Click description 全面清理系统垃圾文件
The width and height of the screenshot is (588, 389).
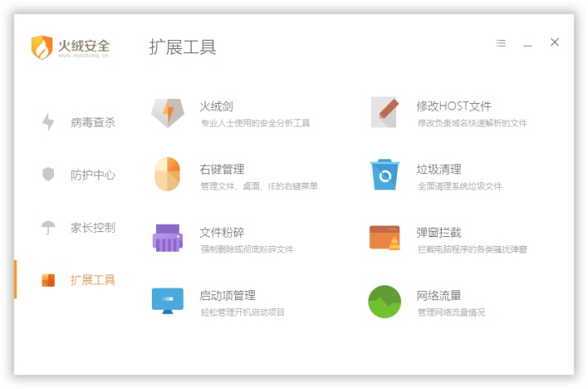click(x=460, y=186)
